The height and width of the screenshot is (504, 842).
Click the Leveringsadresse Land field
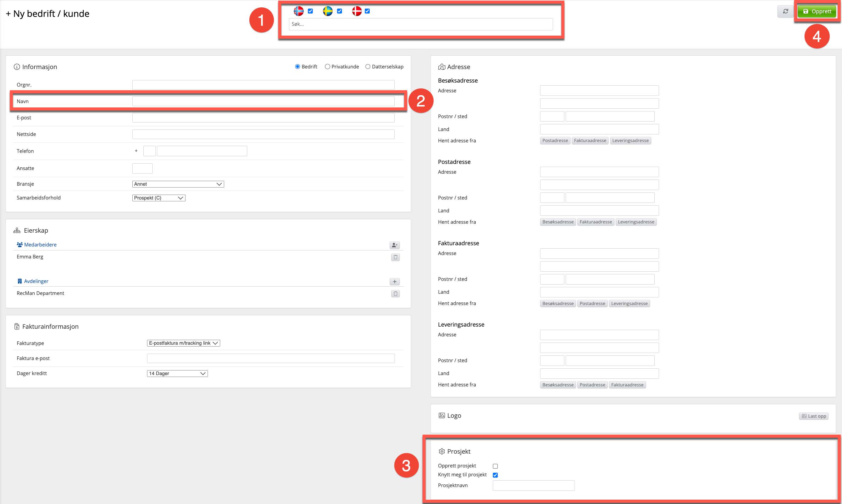[x=599, y=373]
